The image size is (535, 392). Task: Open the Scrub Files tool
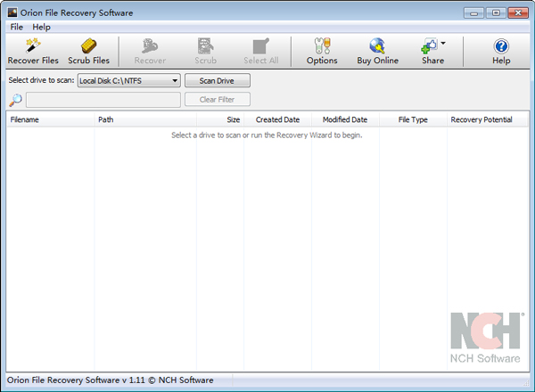(x=88, y=52)
